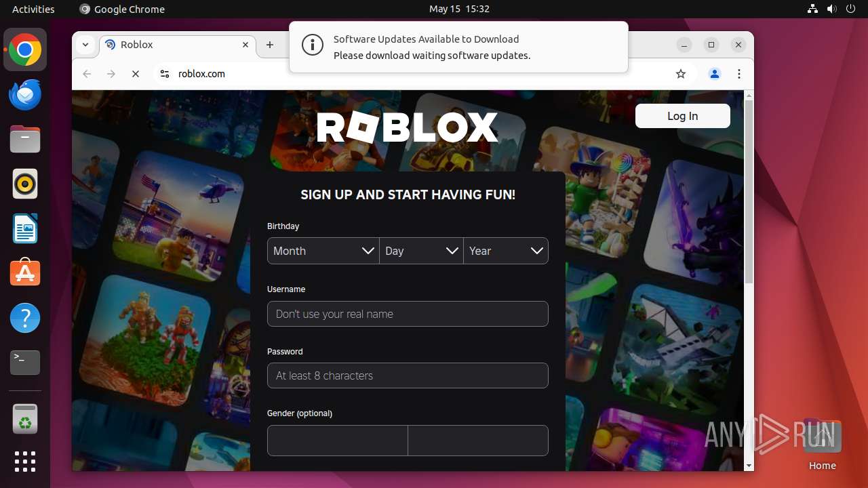Open Rhythmbox music player in dock
This screenshot has width=868, height=488.
25,184
